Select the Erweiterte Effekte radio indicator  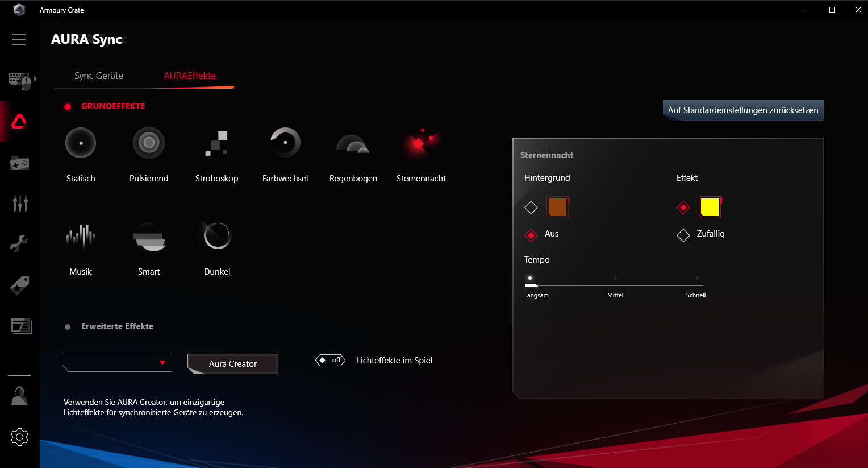click(68, 327)
